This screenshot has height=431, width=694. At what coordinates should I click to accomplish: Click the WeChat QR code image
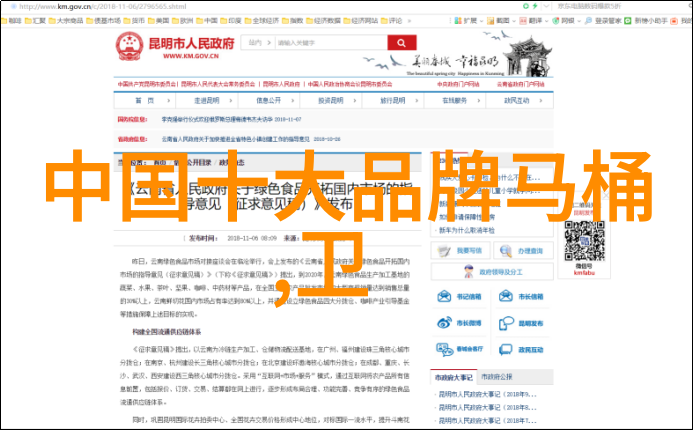coord(584,241)
